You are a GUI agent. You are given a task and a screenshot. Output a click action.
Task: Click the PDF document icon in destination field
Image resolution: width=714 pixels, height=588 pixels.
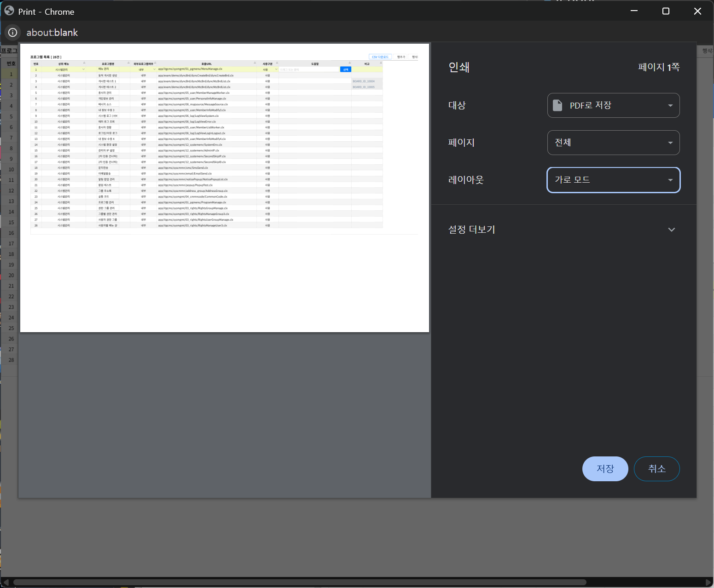[557, 105]
